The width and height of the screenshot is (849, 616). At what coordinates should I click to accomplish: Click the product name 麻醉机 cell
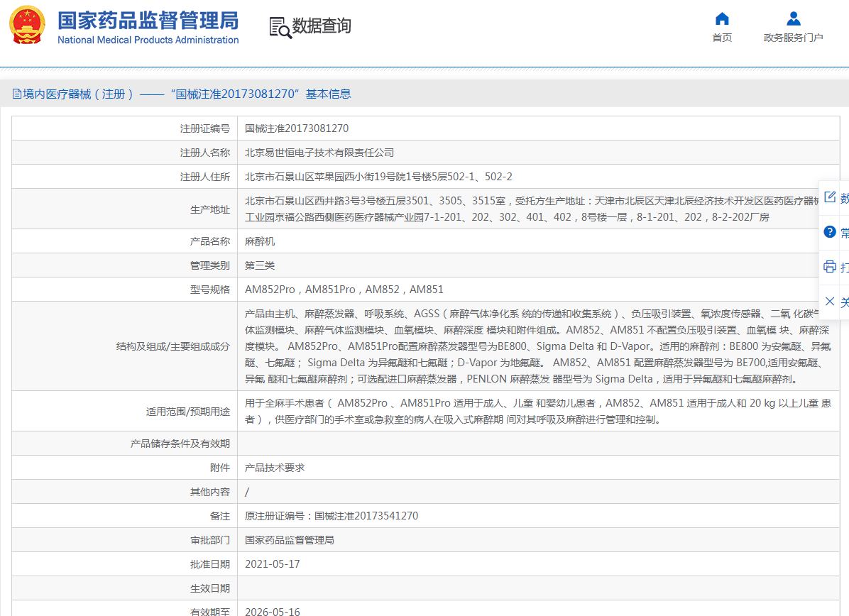(260, 241)
